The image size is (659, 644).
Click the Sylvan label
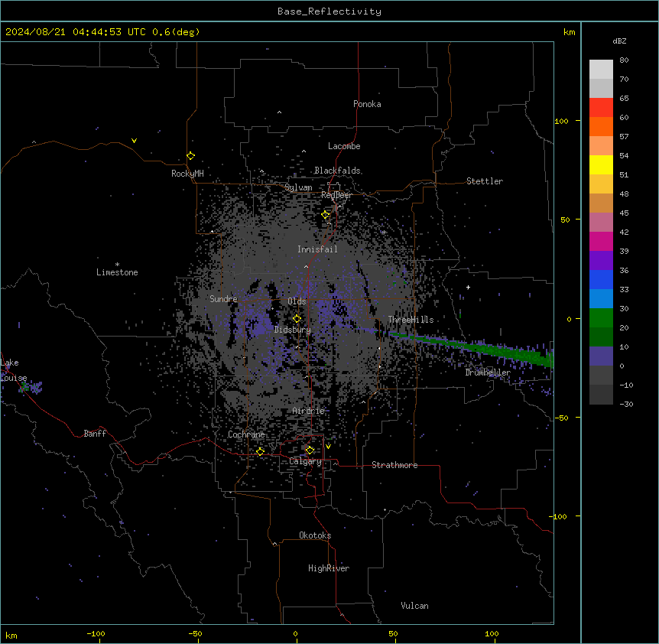pyautogui.click(x=298, y=187)
